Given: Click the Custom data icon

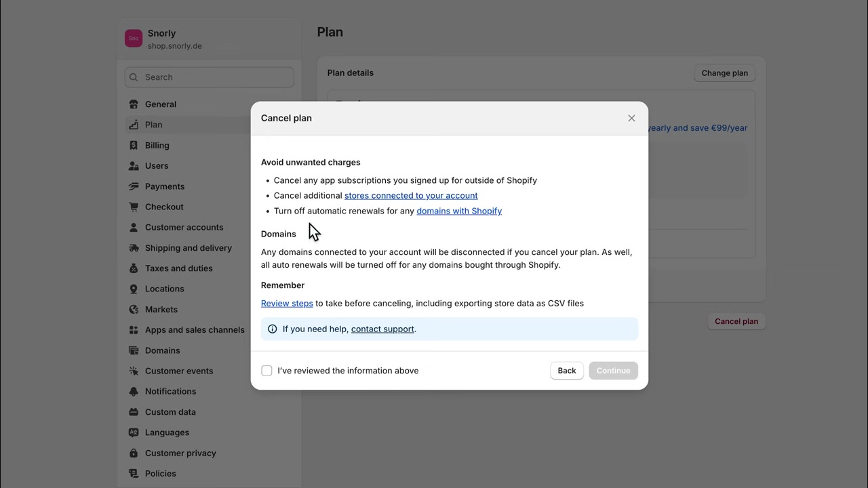Looking at the screenshot, I should [x=134, y=412].
